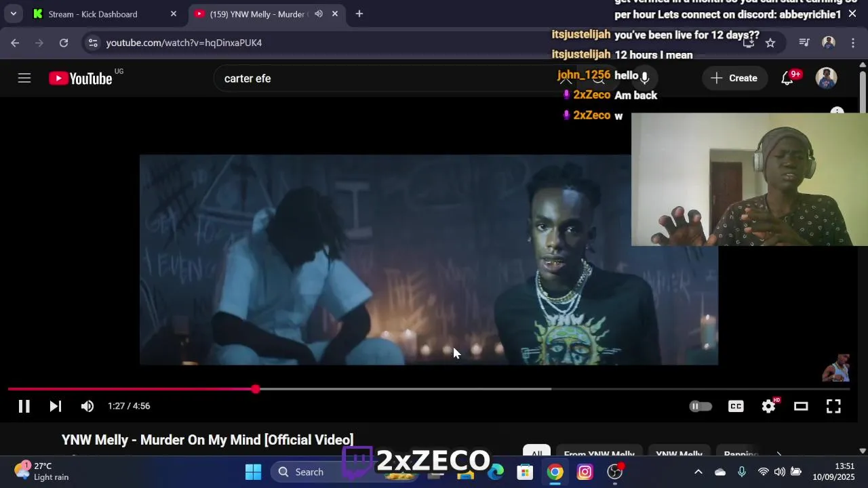
Task: Mute the video with speaker icon
Action: [87, 406]
